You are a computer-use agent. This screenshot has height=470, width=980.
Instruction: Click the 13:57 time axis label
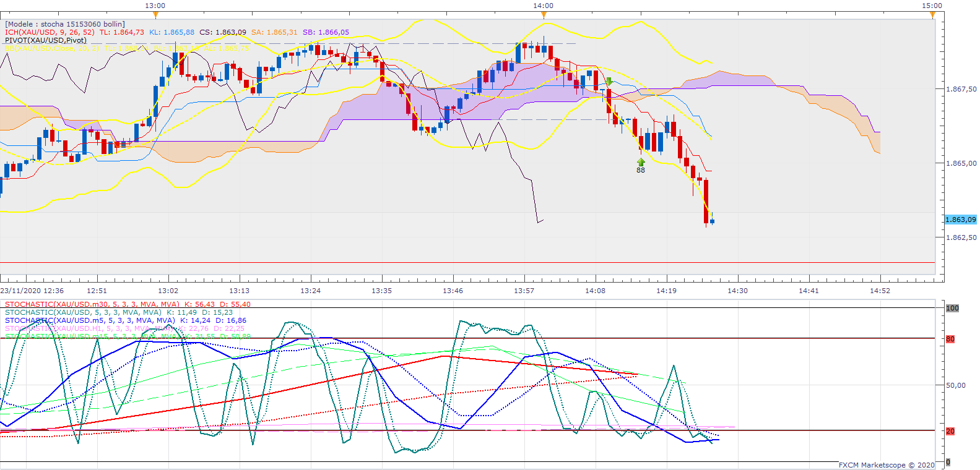click(x=524, y=291)
